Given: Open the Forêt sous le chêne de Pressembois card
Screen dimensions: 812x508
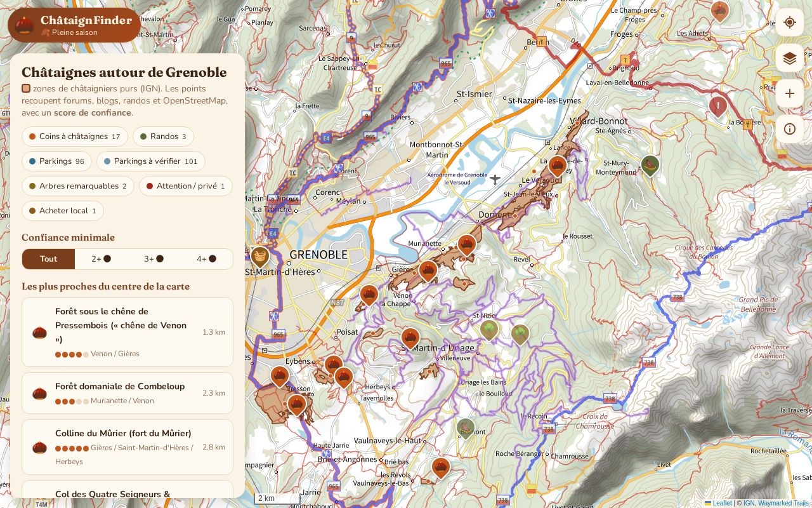Looking at the screenshot, I should click(128, 332).
